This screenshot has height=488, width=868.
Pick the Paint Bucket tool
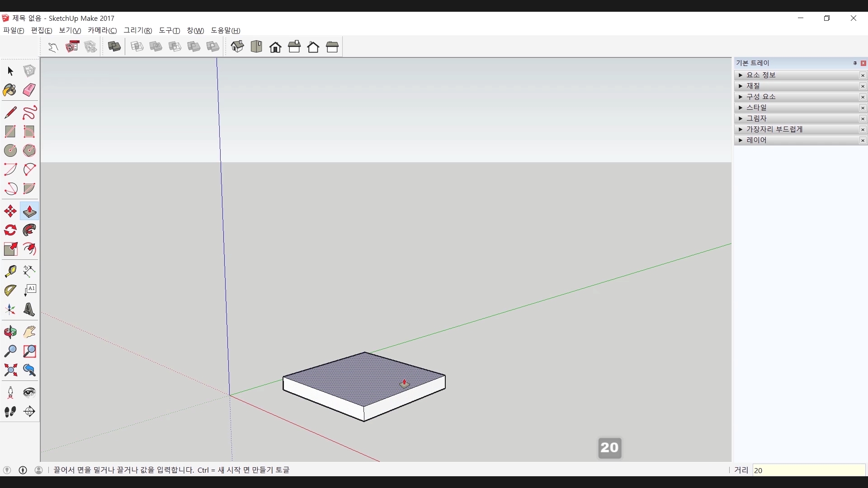[x=10, y=90]
